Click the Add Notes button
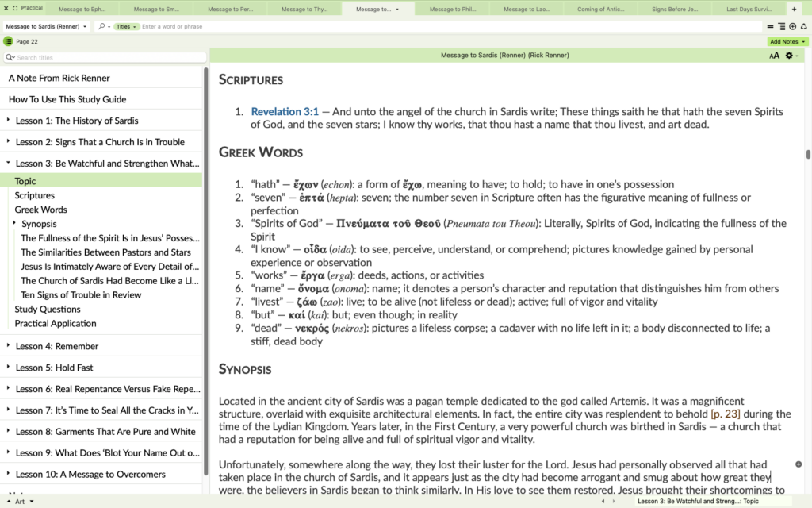The image size is (812, 508). coord(783,40)
